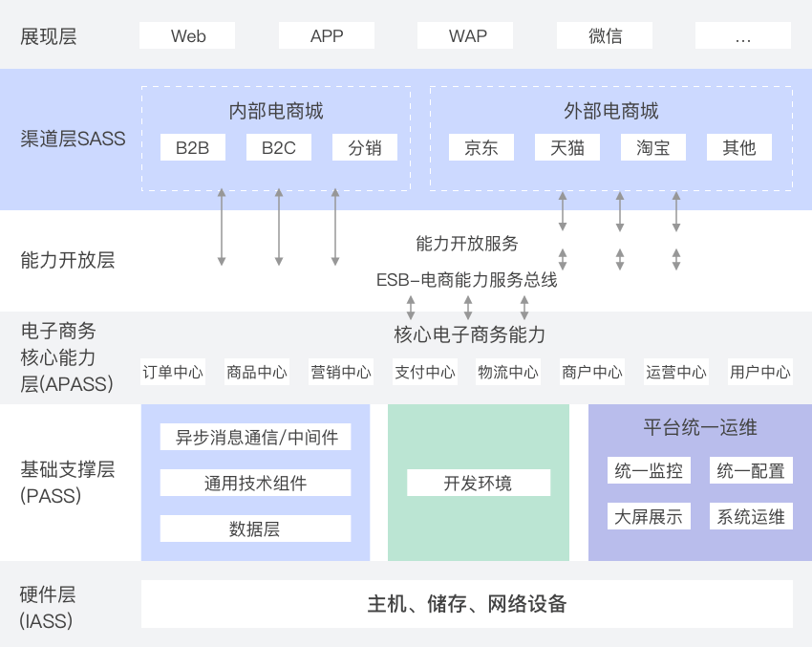
Task: Click the ellipsis box in 展现层
Action: [x=743, y=35]
